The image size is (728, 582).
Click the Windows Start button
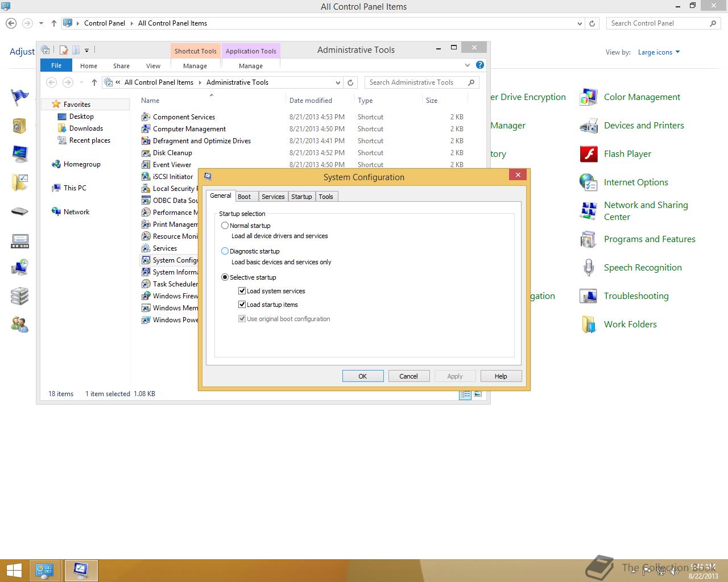(x=14, y=570)
